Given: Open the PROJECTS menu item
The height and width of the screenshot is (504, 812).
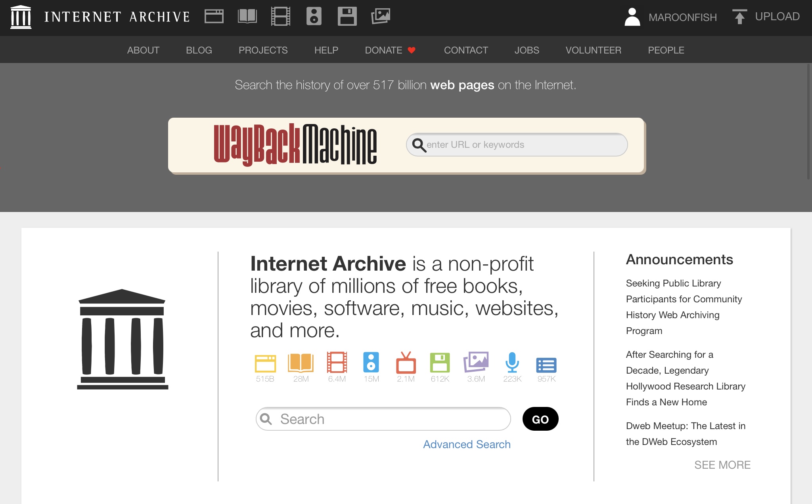Looking at the screenshot, I should coord(263,50).
